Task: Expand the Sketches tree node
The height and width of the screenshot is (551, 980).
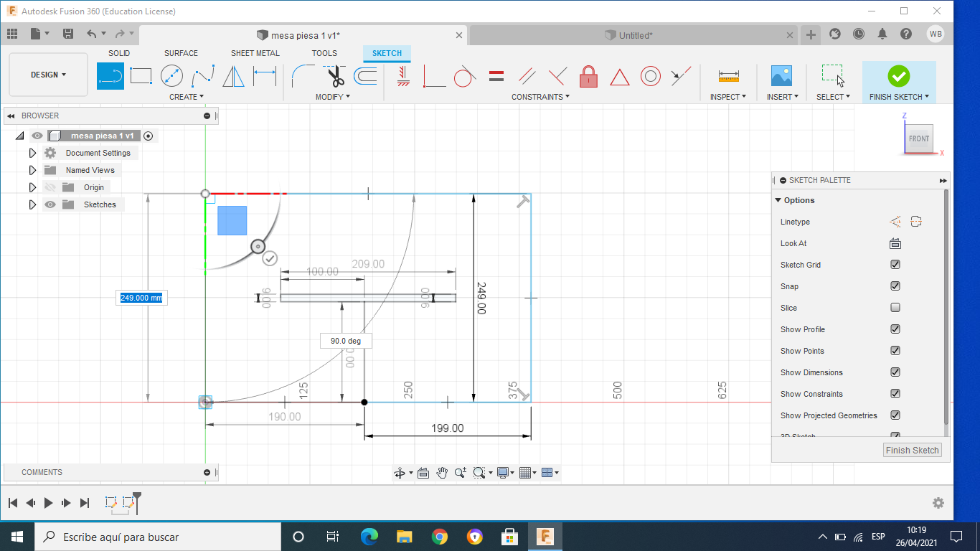Action: coord(32,204)
